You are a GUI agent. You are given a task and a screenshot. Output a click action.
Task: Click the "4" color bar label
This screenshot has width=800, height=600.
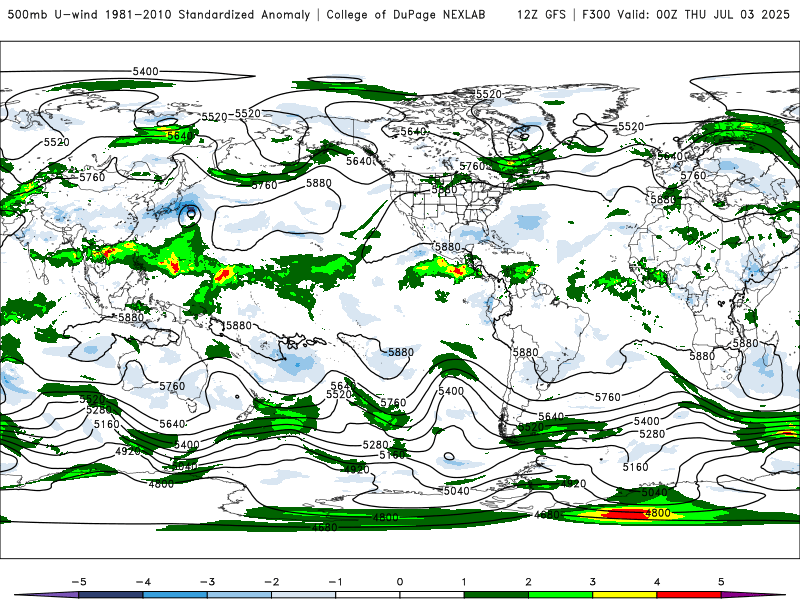point(657,582)
